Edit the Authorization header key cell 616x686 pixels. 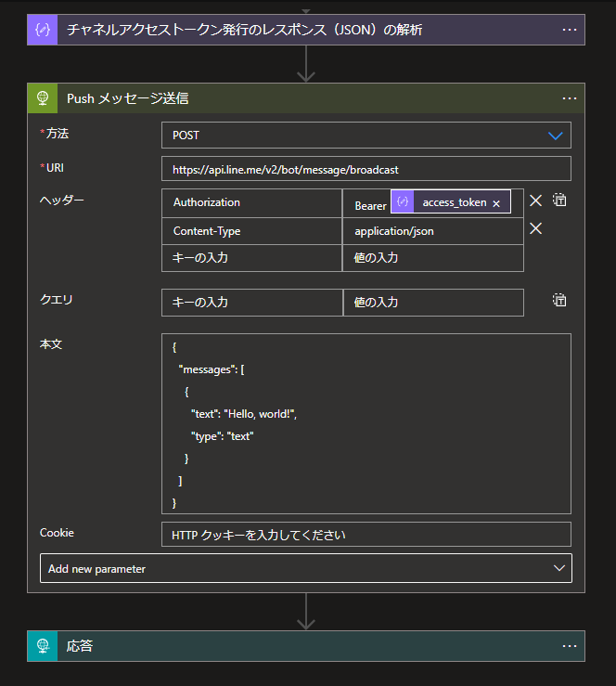point(251,203)
